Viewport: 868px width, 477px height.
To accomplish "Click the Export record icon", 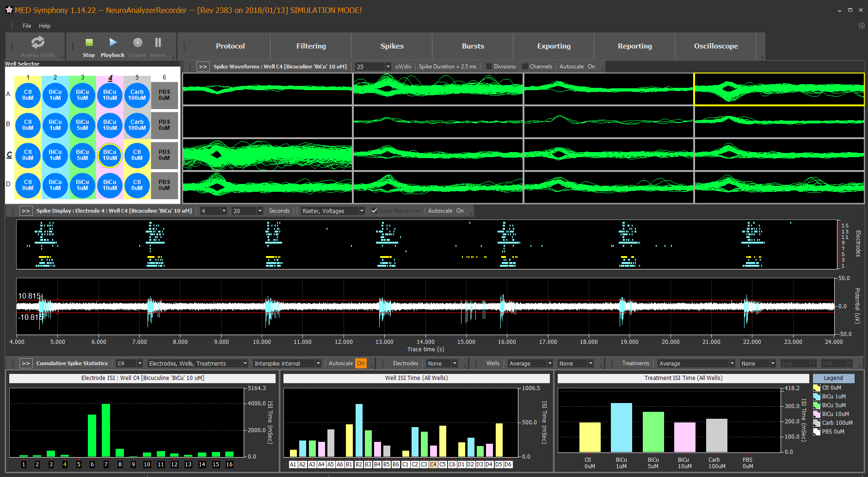I will [137, 43].
